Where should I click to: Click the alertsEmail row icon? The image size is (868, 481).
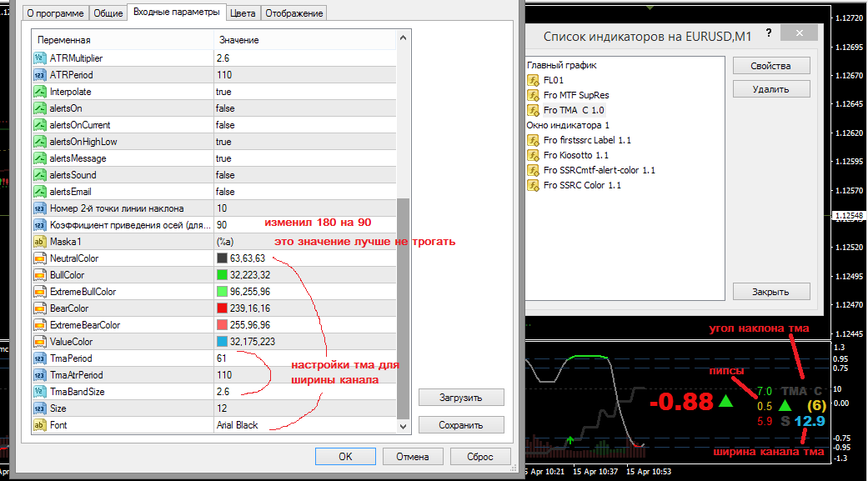click(39, 192)
